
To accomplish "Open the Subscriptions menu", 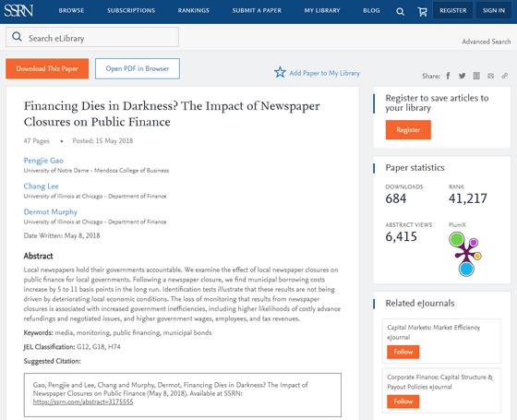I will [x=131, y=10].
